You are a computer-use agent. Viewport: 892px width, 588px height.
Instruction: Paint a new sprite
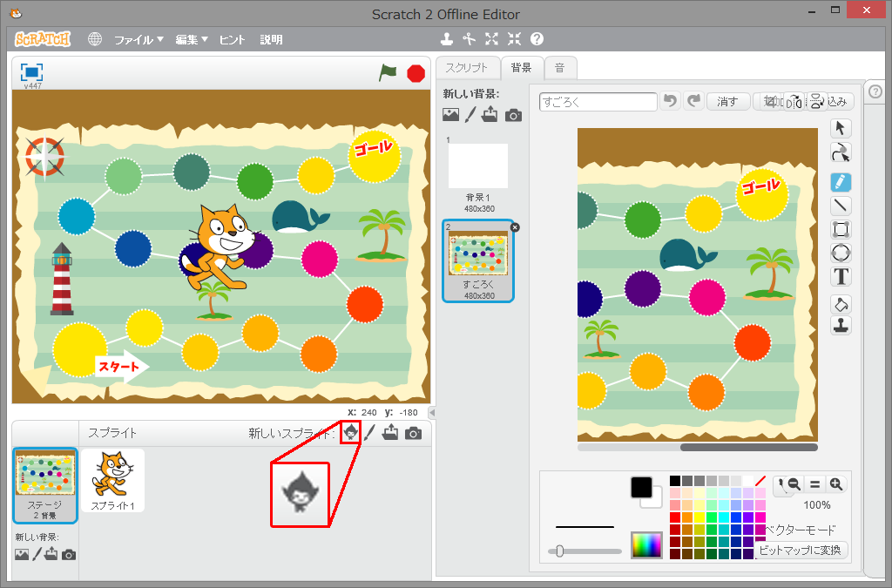[369, 433]
